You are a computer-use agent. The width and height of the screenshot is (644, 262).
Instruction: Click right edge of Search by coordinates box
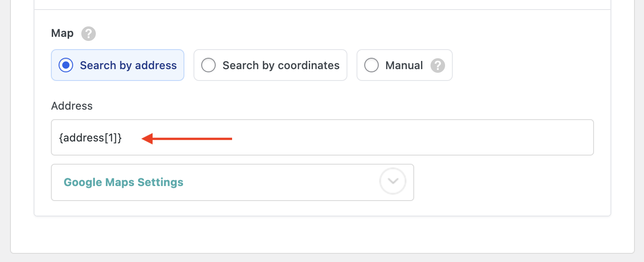pyautogui.click(x=344, y=65)
